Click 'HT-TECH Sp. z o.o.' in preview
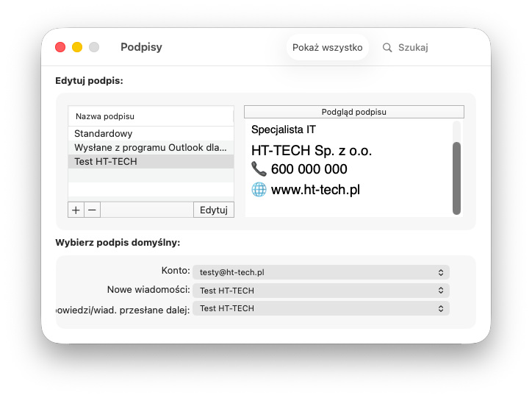The width and height of the screenshot is (532, 398). (312, 150)
